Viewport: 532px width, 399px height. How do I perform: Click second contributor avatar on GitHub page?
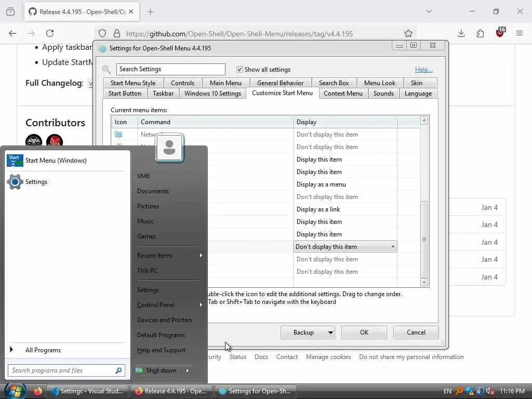[55, 140]
